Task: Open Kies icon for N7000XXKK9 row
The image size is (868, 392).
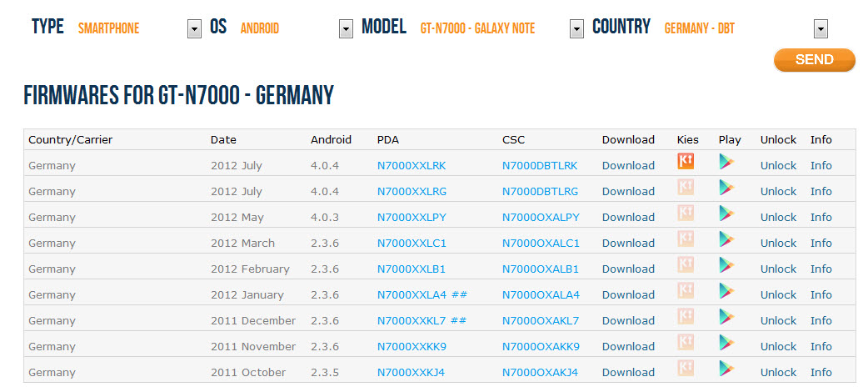Action: pos(686,342)
